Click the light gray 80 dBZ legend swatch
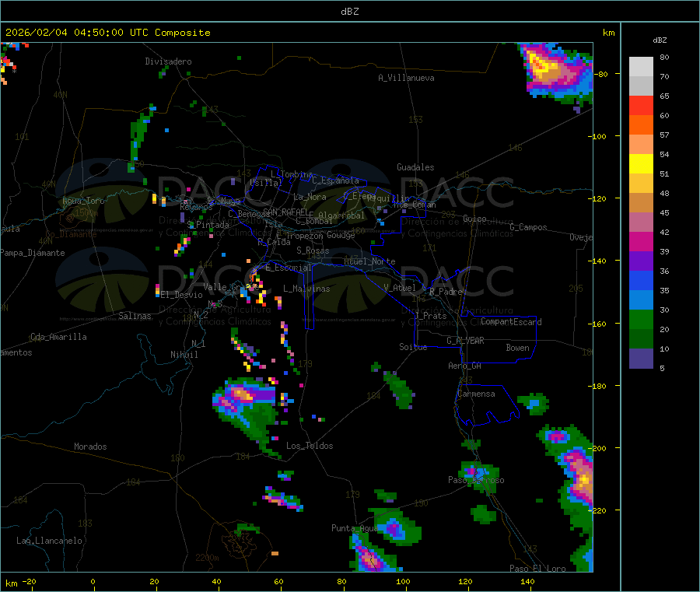Viewport: 700px width, 592px height. click(641, 67)
